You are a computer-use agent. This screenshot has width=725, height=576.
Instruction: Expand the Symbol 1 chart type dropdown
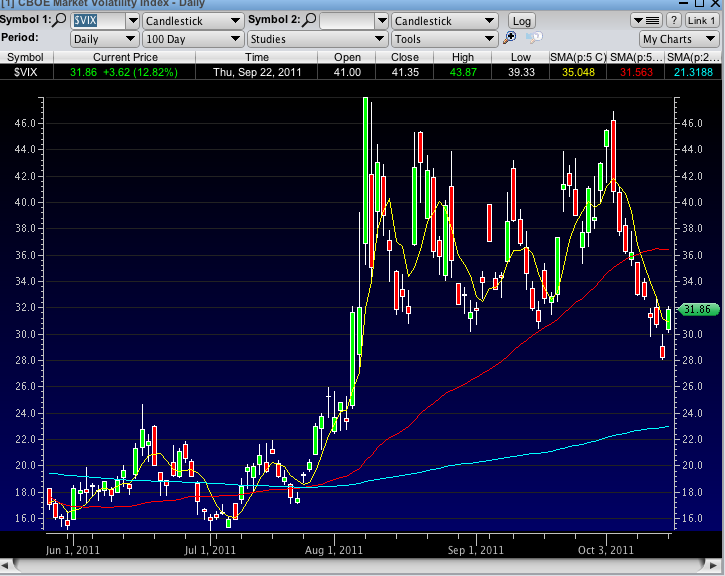(x=192, y=20)
